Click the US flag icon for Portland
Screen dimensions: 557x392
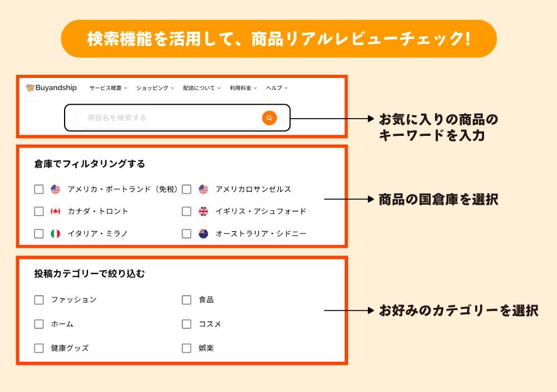(55, 189)
